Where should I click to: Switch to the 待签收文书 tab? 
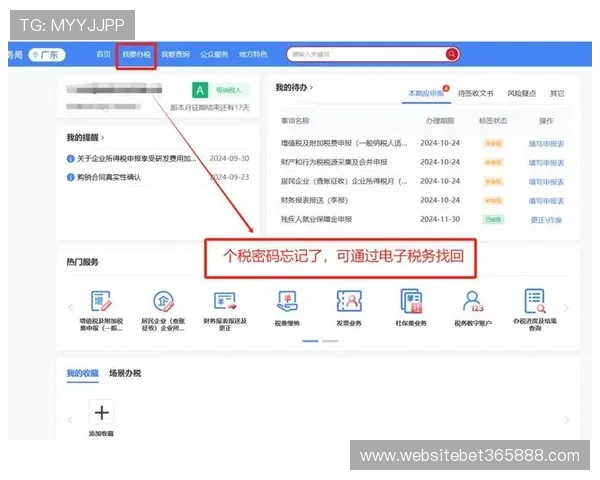(476, 93)
